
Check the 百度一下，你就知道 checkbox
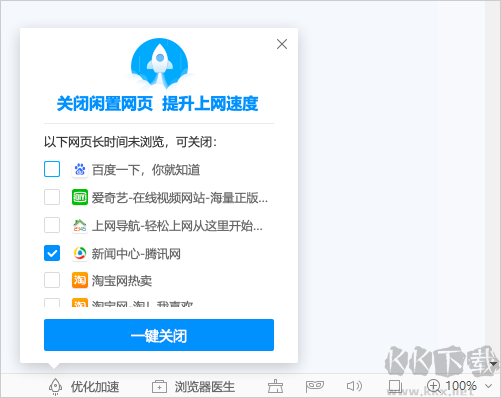pos(52,169)
